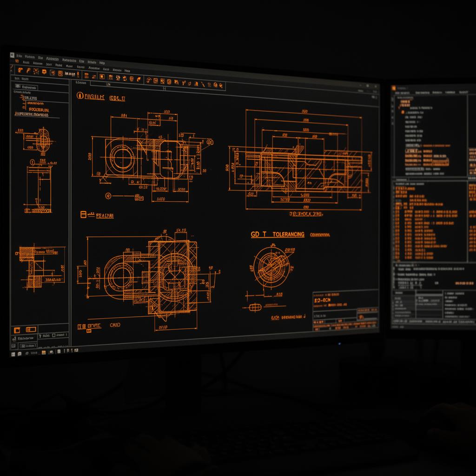Click the app icon atop the right monitor window
Image resolution: width=476 pixels, height=476 pixels.
coord(394,88)
